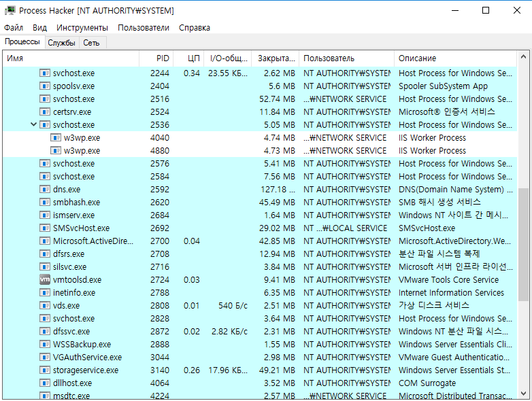532x401 pixels.
Task: Click the icon of w3wp.exe PID 4880
Action: [56, 150]
